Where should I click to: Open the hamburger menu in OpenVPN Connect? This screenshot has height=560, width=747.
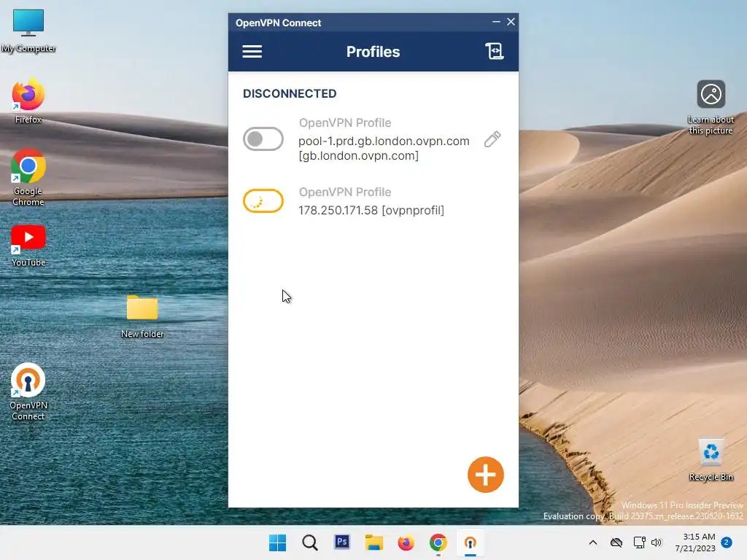252,52
